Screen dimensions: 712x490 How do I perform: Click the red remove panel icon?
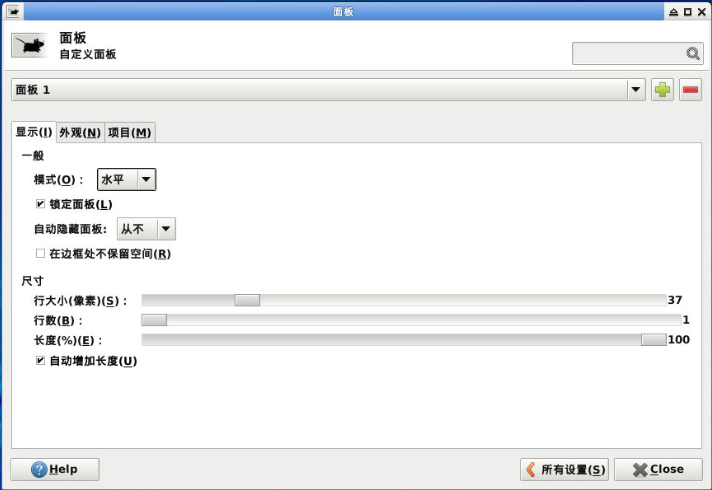click(690, 90)
